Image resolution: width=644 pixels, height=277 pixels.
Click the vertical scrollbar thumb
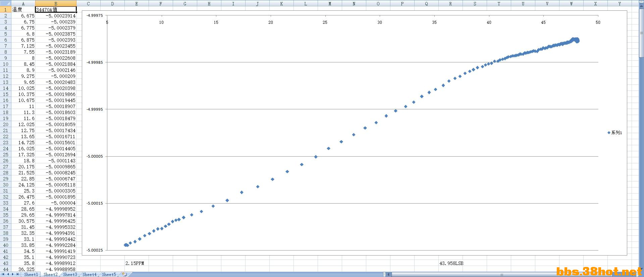coord(641,34)
